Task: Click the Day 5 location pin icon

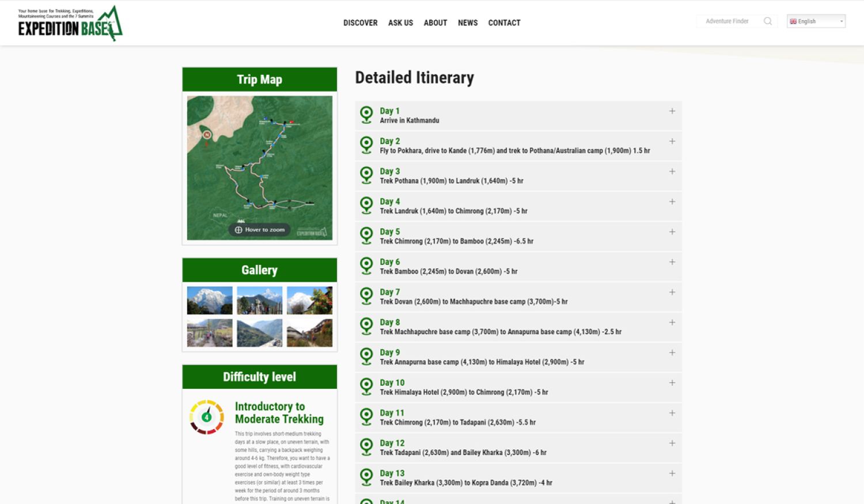Action: tap(366, 236)
